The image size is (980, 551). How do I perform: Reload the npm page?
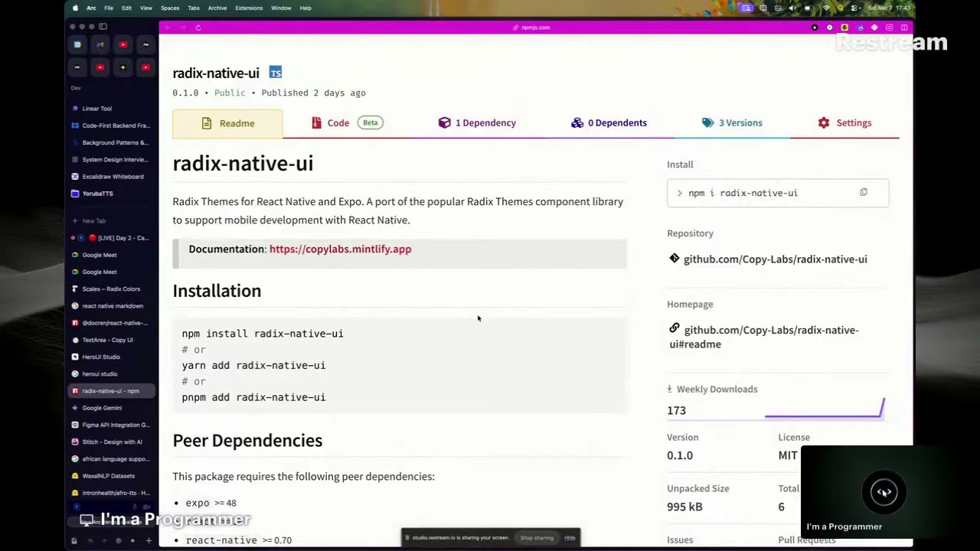point(198,28)
